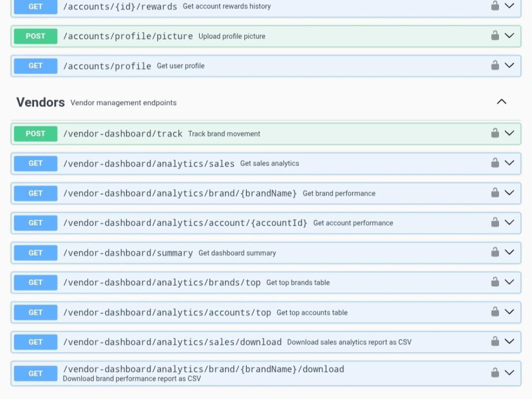This screenshot has width=532, height=399.
Task: Click GET badge of analytics/accounts/top
Action: click(x=36, y=312)
